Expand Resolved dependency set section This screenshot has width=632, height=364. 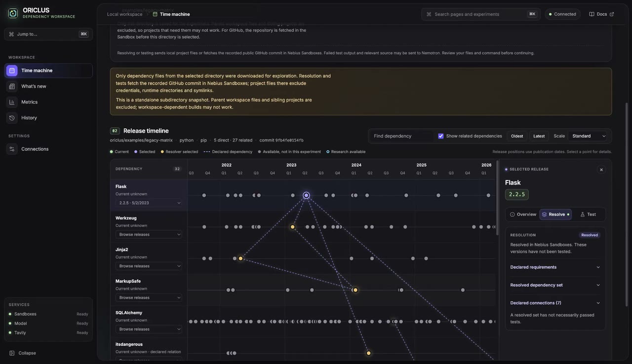click(x=555, y=285)
